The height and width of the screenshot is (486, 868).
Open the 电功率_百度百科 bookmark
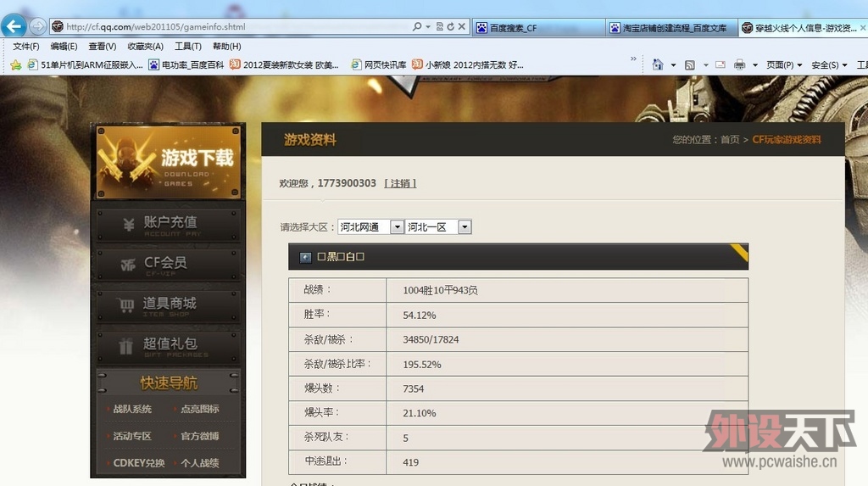click(x=186, y=64)
